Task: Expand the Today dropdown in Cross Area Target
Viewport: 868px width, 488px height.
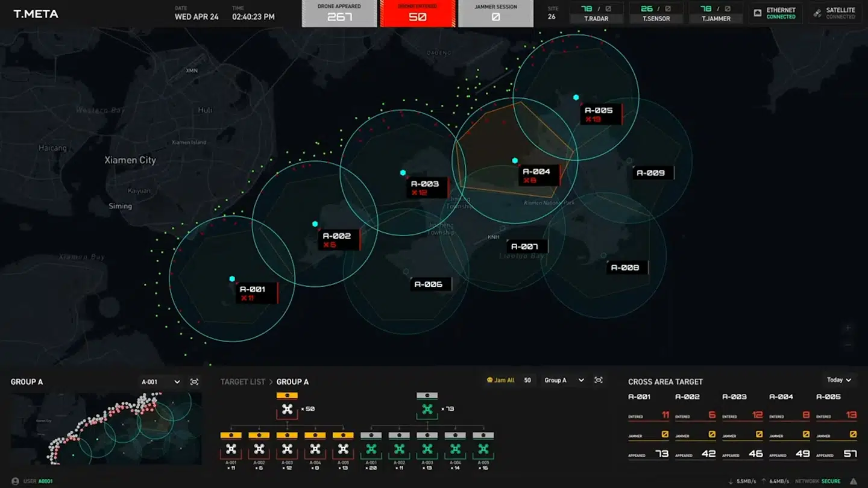Action: (839, 380)
